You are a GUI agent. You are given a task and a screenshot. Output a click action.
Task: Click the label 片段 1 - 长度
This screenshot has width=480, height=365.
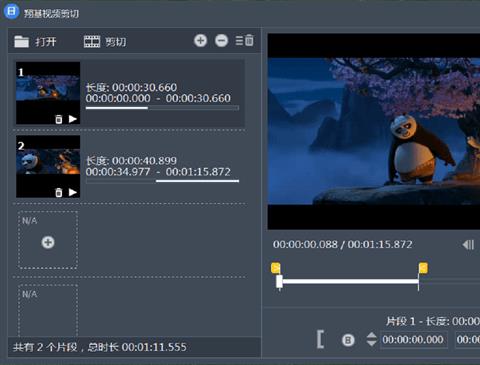(x=418, y=321)
